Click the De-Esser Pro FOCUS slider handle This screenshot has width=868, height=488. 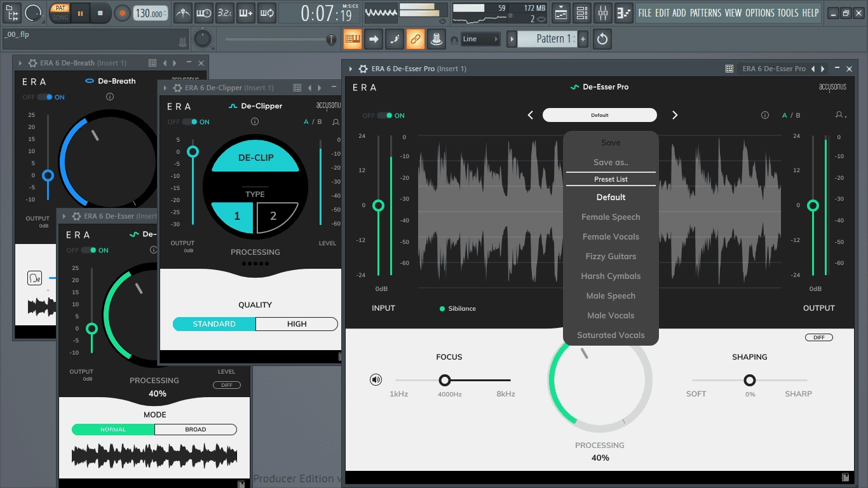pyautogui.click(x=445, y=380)
